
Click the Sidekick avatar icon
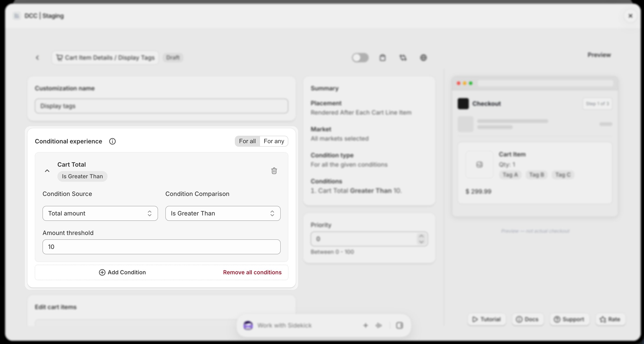click(x=248, y=325)
